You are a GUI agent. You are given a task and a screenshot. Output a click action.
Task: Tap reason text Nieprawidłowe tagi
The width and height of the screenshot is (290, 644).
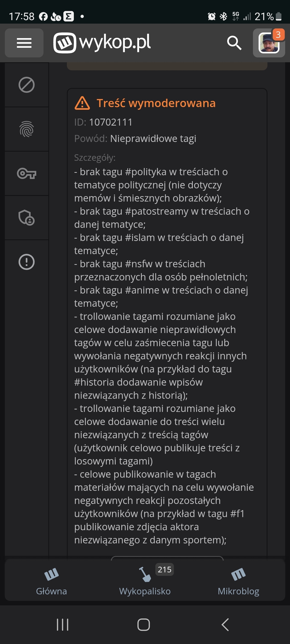click(x=153, y=139)
